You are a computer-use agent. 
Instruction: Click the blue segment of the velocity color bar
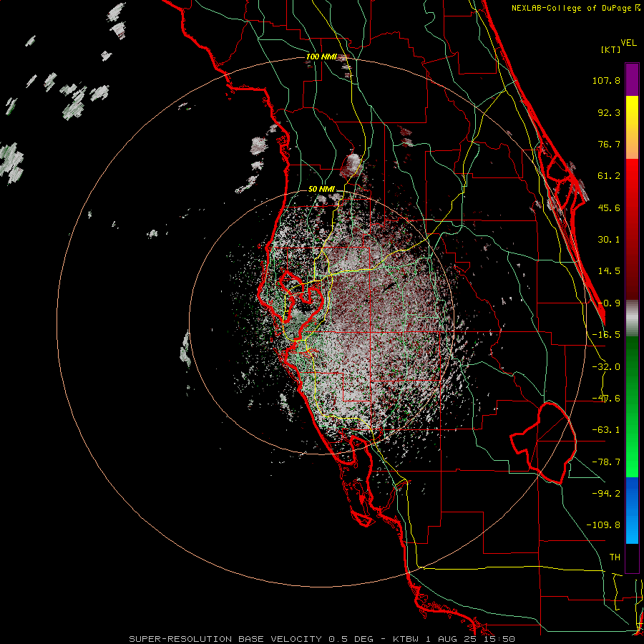pos(632,510)
